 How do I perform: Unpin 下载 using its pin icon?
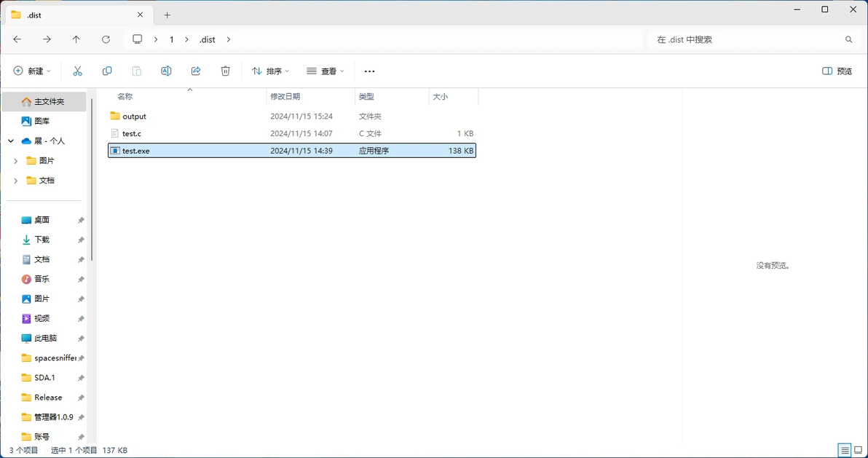point(81,240)
